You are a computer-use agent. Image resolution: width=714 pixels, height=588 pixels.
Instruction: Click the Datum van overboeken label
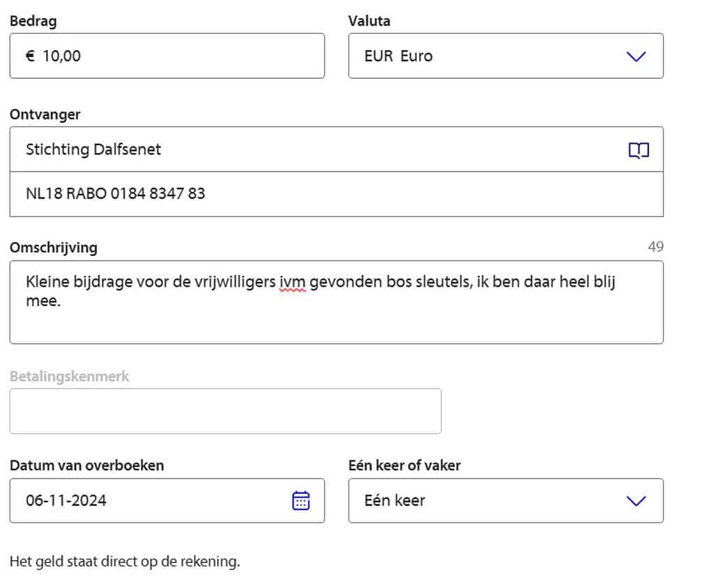pyautogui.click(x=87, y=465)
